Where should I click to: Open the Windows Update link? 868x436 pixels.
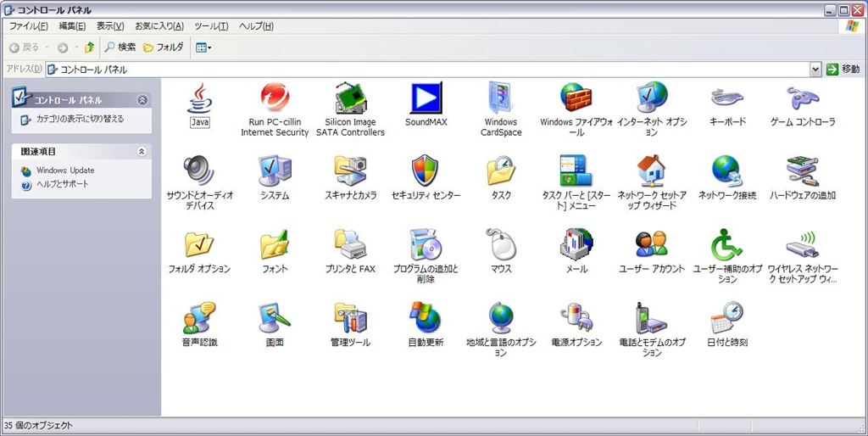point(65,170)
